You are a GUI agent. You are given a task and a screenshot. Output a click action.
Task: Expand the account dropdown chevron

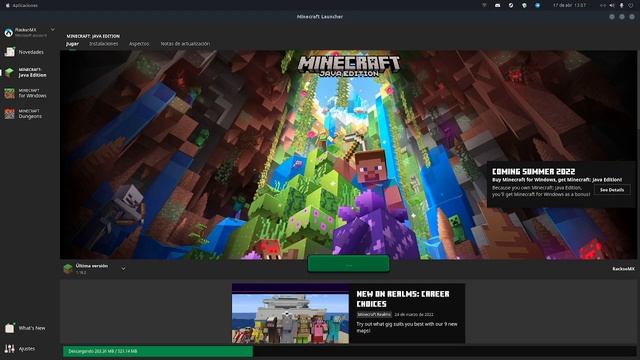coord(53,30)
